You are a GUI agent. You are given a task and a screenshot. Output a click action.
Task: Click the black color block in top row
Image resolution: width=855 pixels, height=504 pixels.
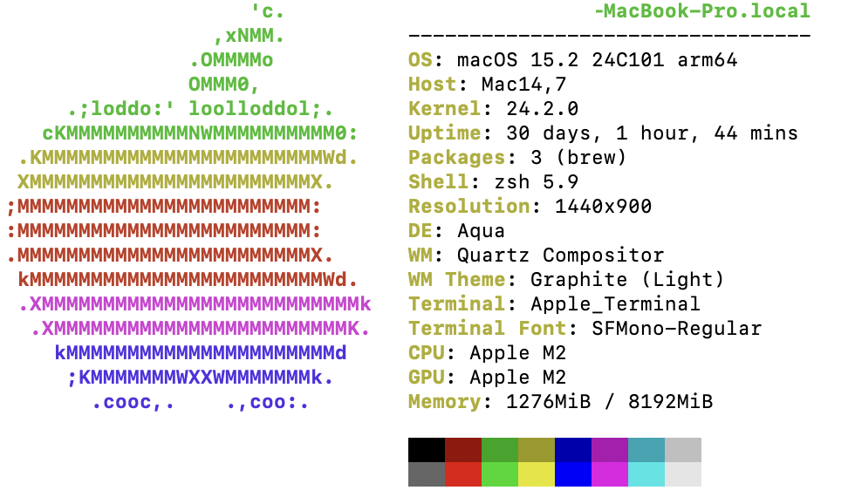pos(427,450)
